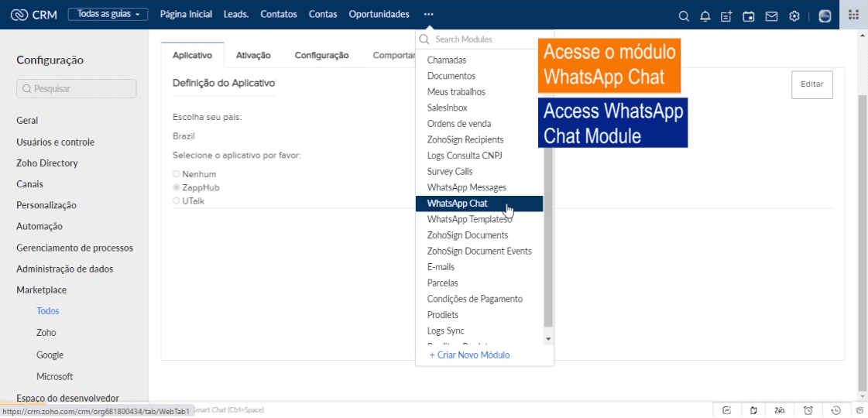Click the Editar button
The height and width of the screenshot is (418, 868).
tap(811, 84)
